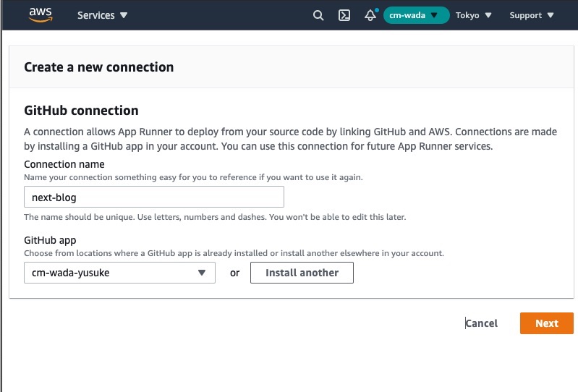Screen dimensions: 578x392
Task: Expand the Services menu arrow
Action: coord(124,15)
